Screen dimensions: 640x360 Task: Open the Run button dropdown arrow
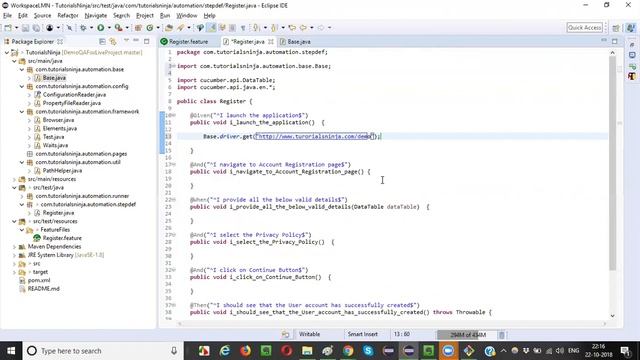109,28
